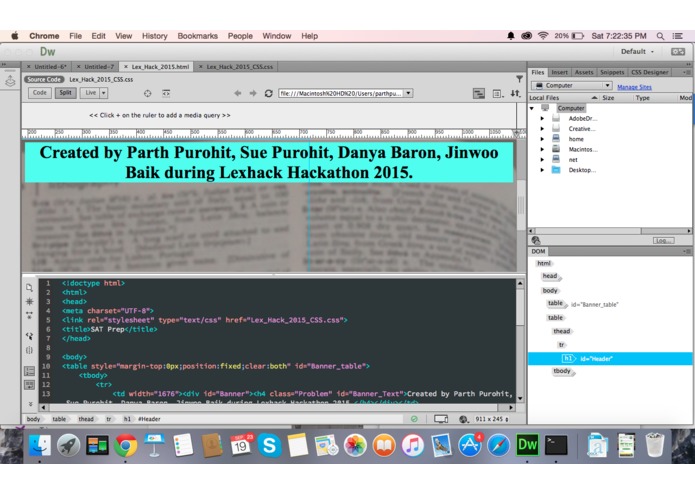Launch Terminal from the Dock
This screenshot has width=695, height=494.
click(556, 445)
